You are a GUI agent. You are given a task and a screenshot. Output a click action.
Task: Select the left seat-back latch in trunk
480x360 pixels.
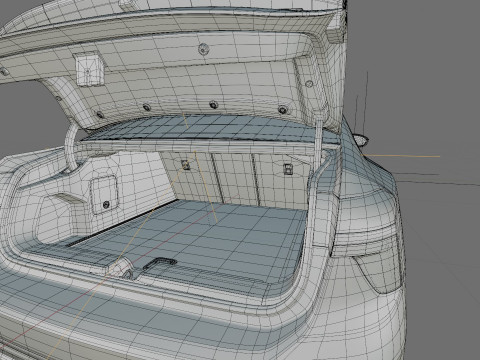point(186,164)
